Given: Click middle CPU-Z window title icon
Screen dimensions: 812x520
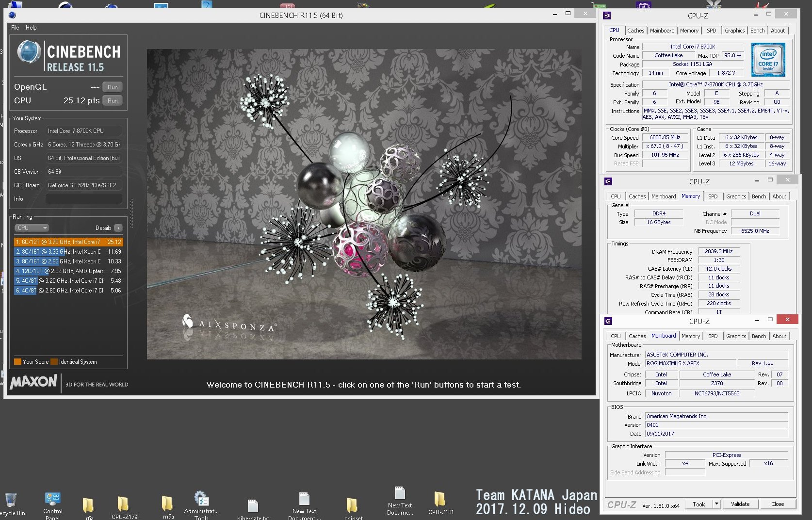Looking at the screenshot, I should coord(608,181).
